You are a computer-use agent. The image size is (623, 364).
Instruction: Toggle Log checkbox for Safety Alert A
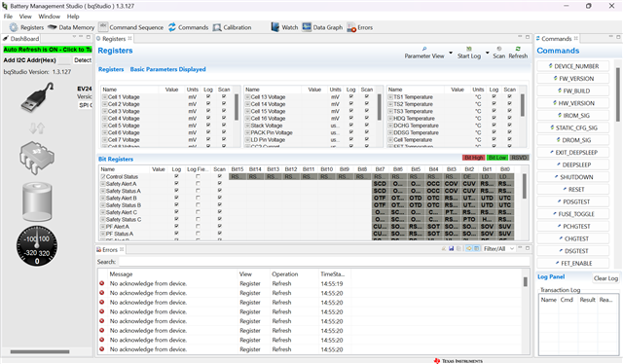(x=176, y=183)
